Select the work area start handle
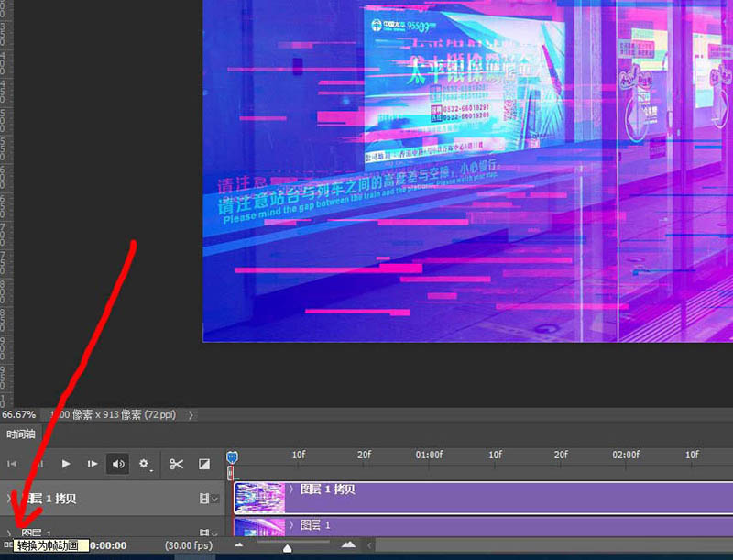This screenshot has width=733, height=560. click(230, 473)
